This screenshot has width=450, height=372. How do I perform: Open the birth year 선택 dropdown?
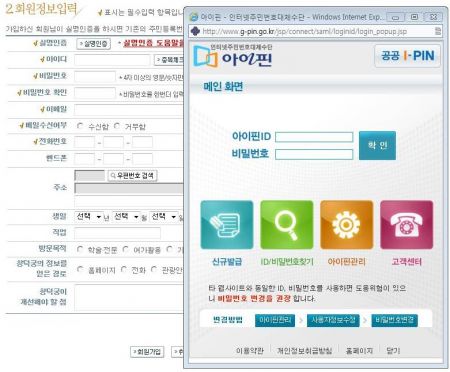pos(89,217)
